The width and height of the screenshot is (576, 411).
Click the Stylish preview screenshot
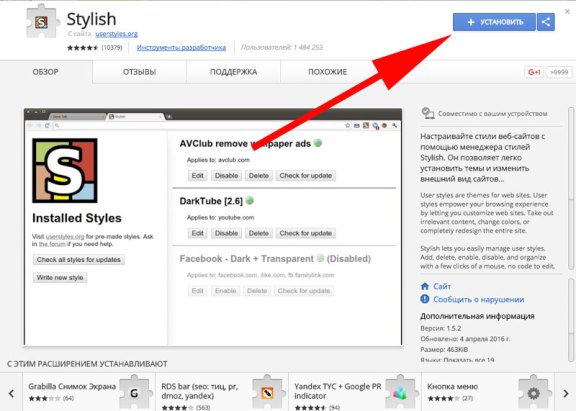coord(213,227)
